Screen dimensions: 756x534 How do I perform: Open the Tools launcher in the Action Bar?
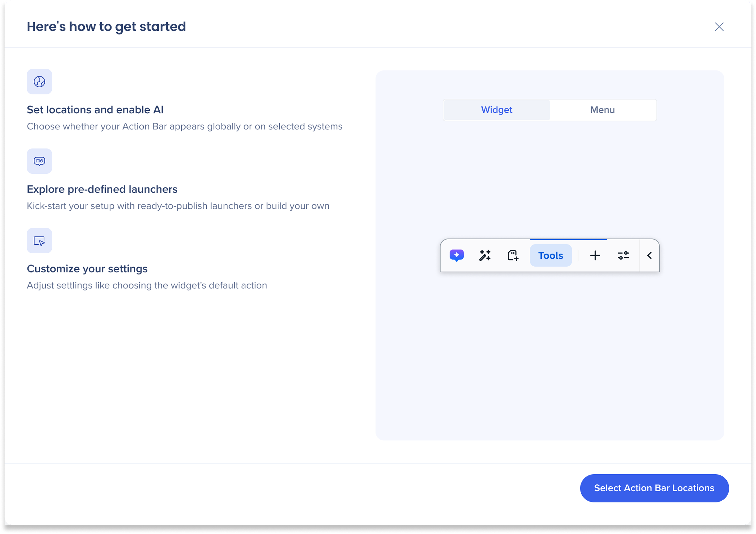click(550, 255)
